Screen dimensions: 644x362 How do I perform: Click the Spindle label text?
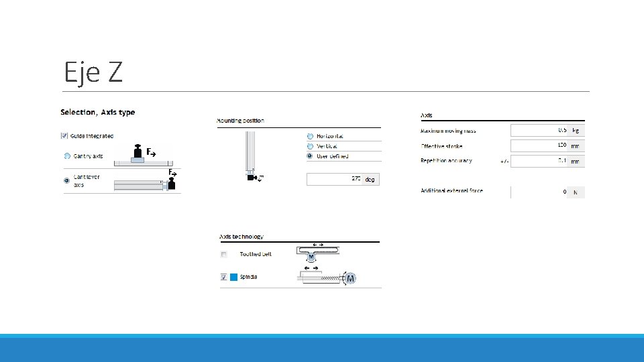tap(248, 277)
